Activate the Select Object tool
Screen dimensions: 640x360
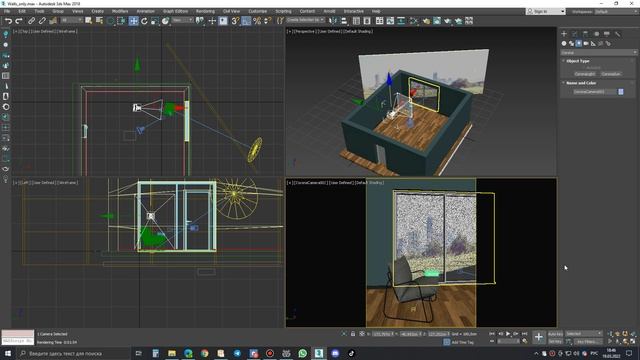(x=88, y=20)
